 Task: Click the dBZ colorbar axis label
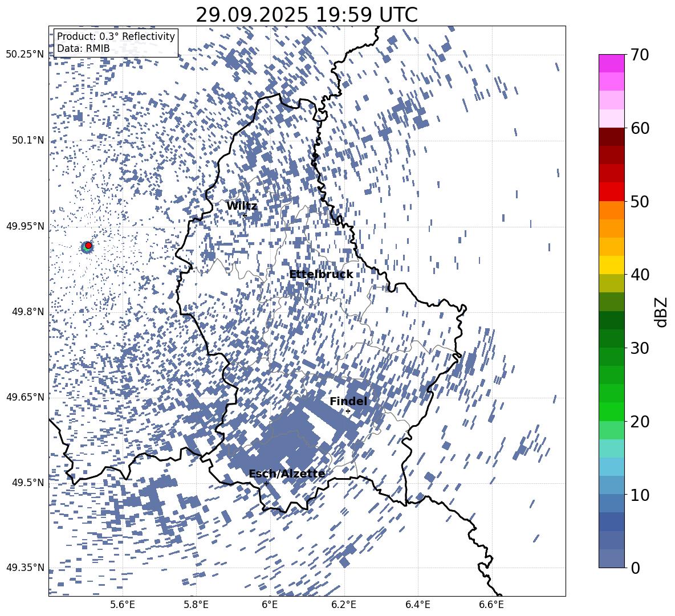click(x=662, y=312)
